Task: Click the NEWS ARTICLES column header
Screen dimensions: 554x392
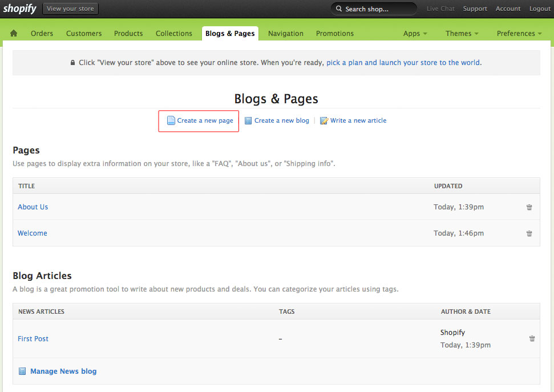Action: [x=41, y=312]
